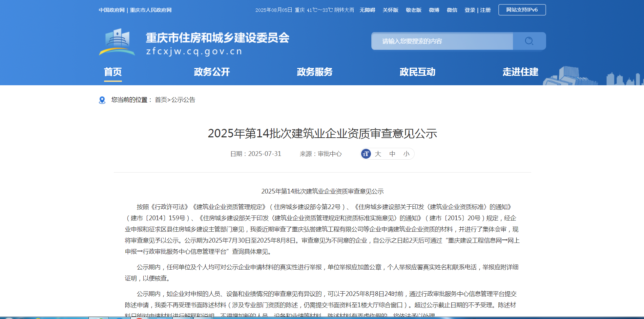The height and width of the screenshot is (319, 644).
Task: Open the 中国政府网 link
Action: (x=111, y=10)
